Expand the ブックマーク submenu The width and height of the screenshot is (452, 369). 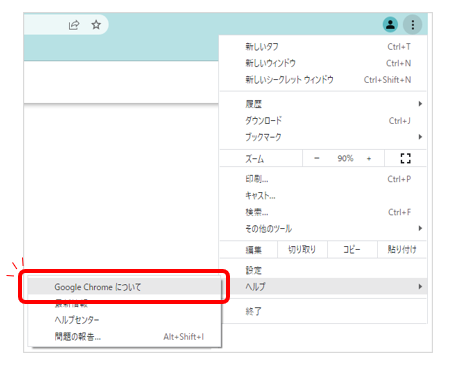(323, 137)
